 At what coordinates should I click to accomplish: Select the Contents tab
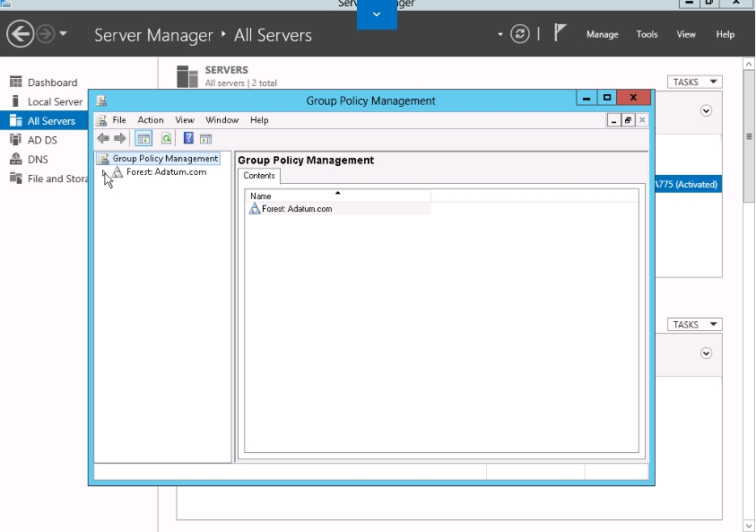259,176
